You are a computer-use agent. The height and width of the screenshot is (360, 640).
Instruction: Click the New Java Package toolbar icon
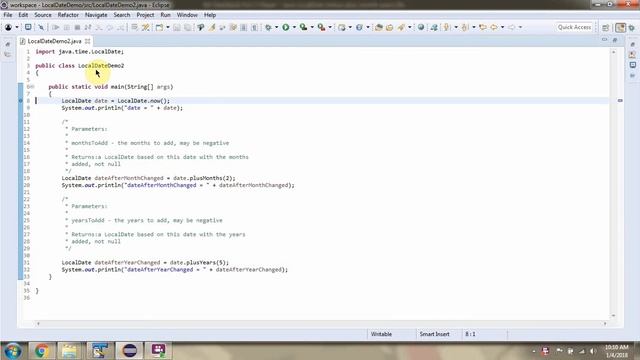[x=342, y=27]
